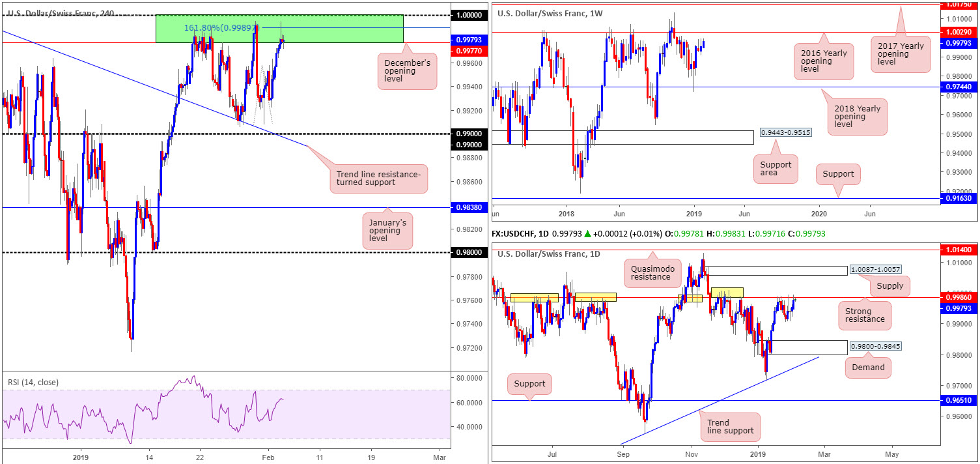Click the red 1.00290 price label

[x=959, y=31]
